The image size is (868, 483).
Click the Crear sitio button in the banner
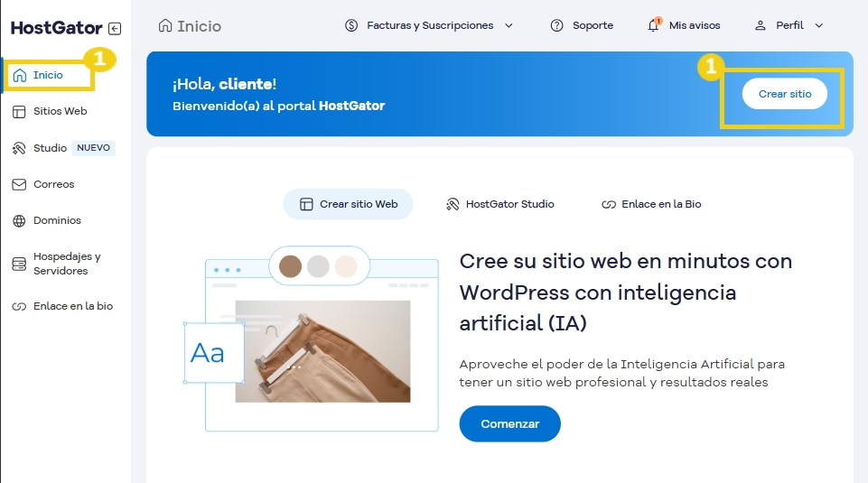pos(784,94)
